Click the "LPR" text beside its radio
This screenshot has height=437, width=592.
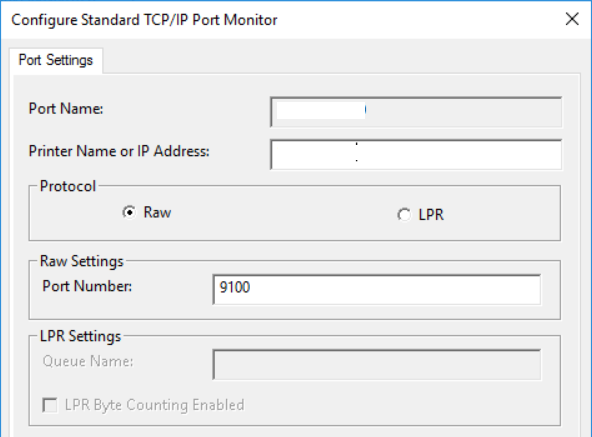point(431,215)
